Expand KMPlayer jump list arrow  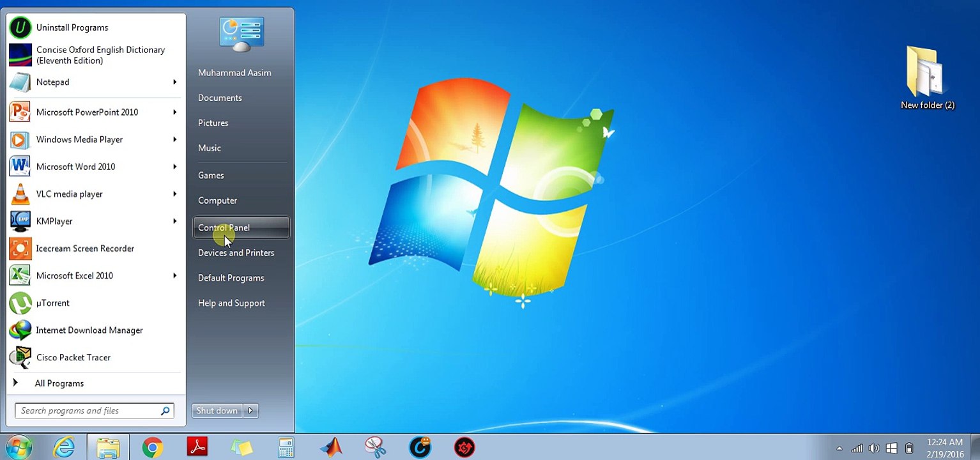pyautogui.click(x=174, y=221)
